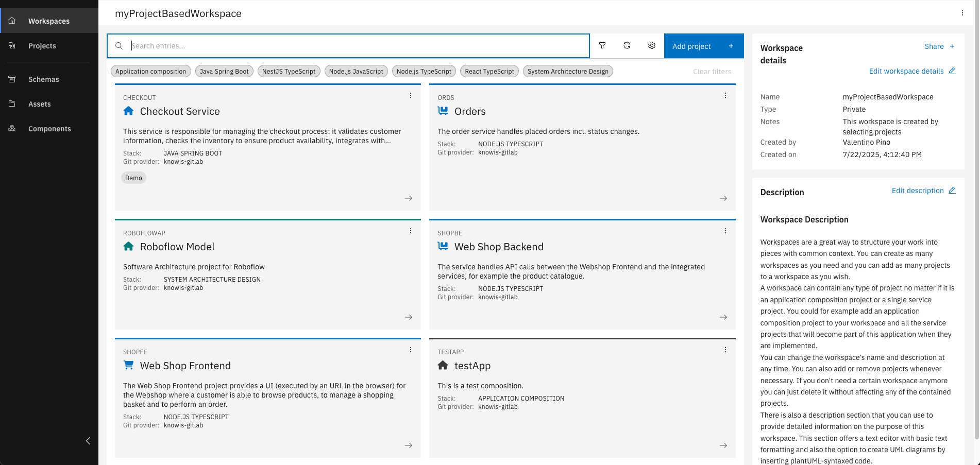Screen dimensions: 980x465
Task: Click the filter funnel icon
Action: point(602,46)
